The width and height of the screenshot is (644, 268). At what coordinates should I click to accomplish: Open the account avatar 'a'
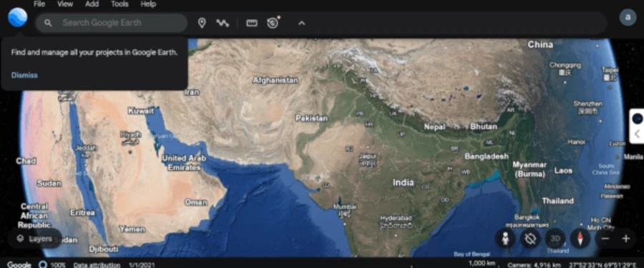pyautogui.click(x=628, y=18)
